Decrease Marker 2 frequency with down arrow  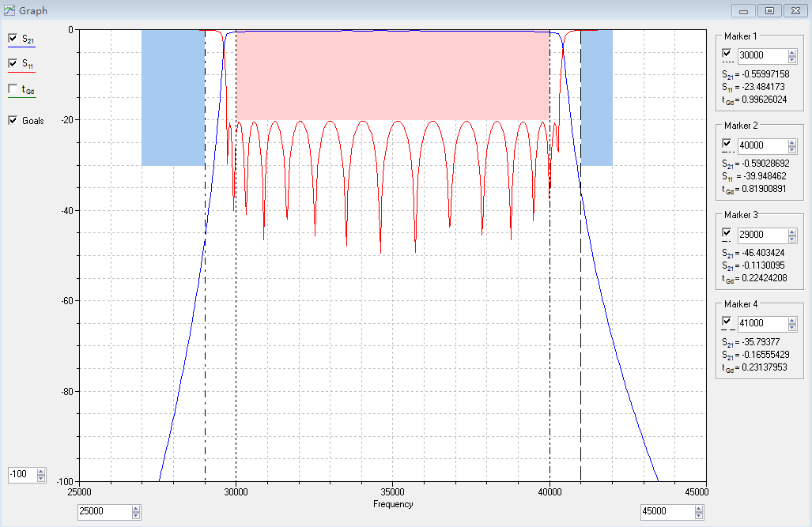[792, 149]
